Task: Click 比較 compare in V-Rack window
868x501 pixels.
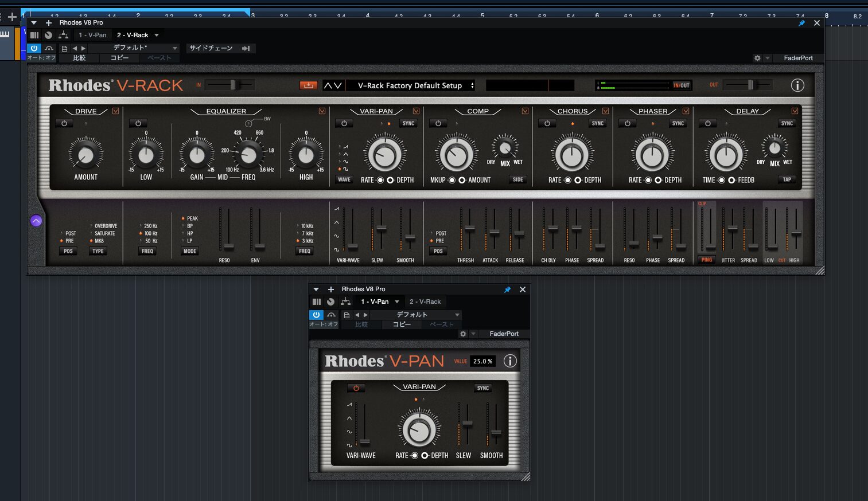Action: (79, 58)
